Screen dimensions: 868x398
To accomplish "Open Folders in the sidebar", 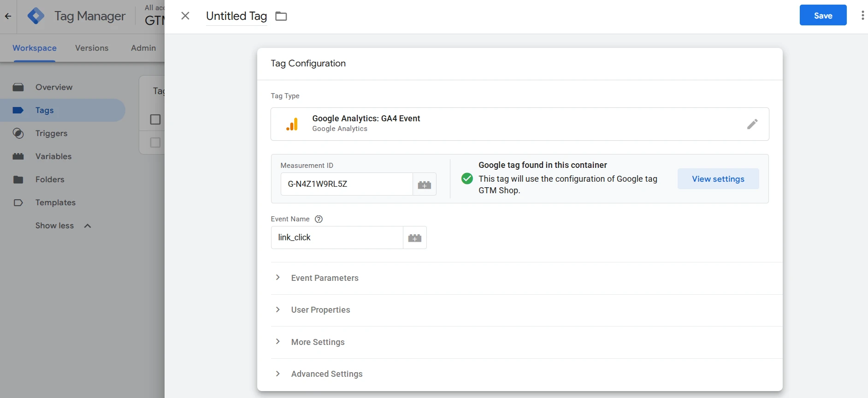I will [63, 179].
